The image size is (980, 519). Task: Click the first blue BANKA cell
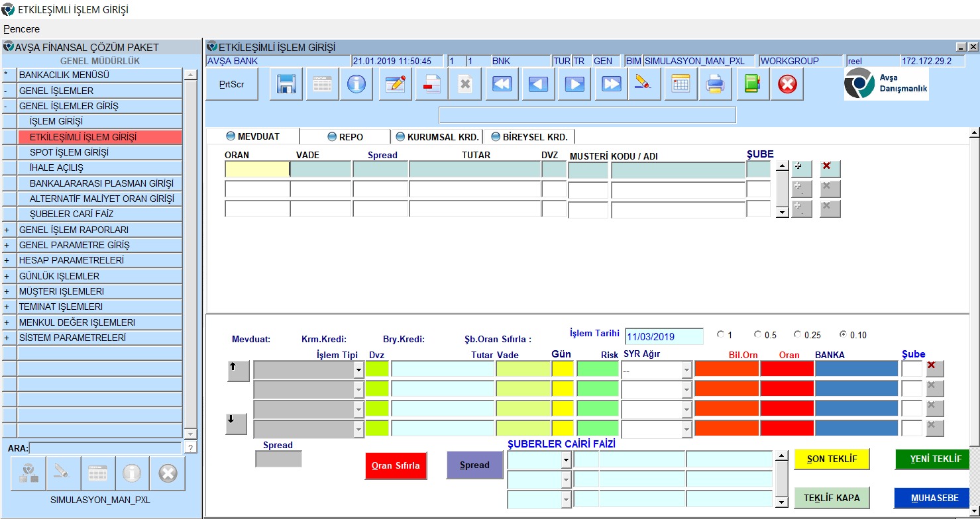(857, 369)
